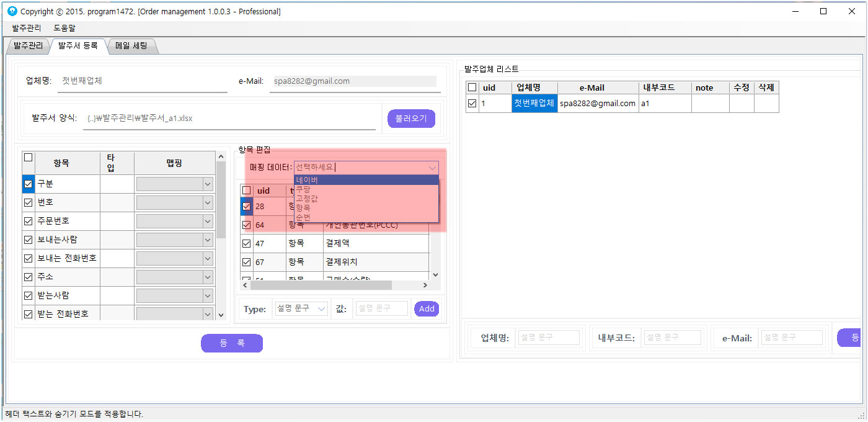Click the 발주서 양식 file path field
The width and height of the screenshot is (868, 422).
click(x=229, y=119)
